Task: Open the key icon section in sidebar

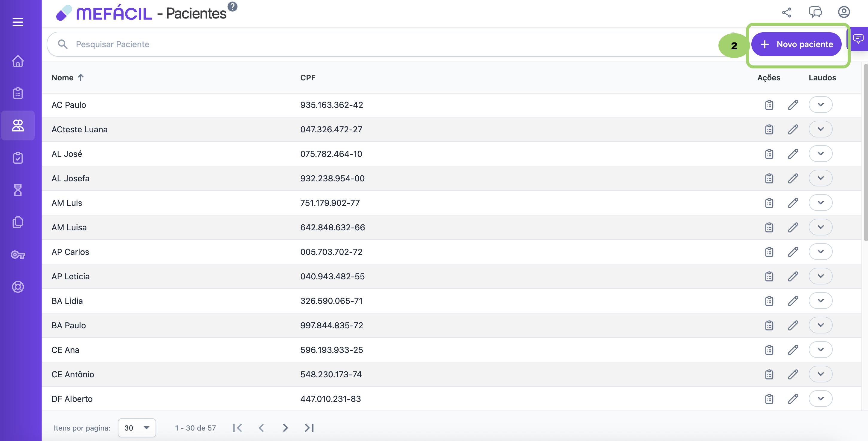Action: tap(18, 255)
